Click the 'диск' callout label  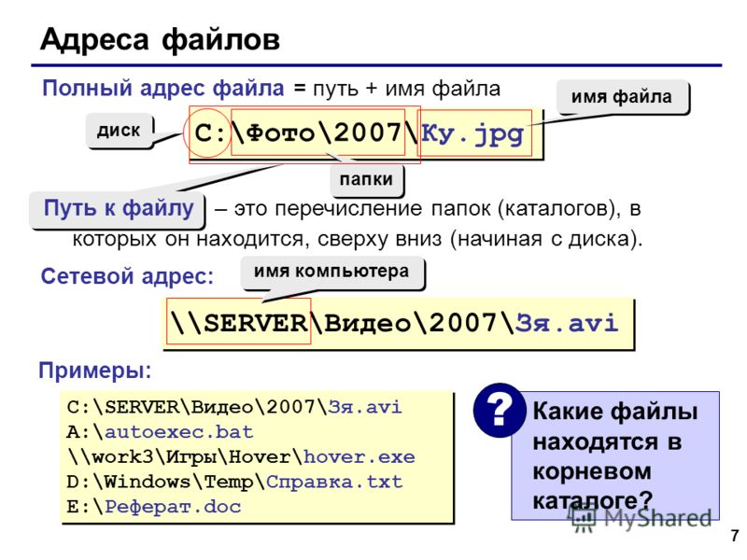[120, 130]
